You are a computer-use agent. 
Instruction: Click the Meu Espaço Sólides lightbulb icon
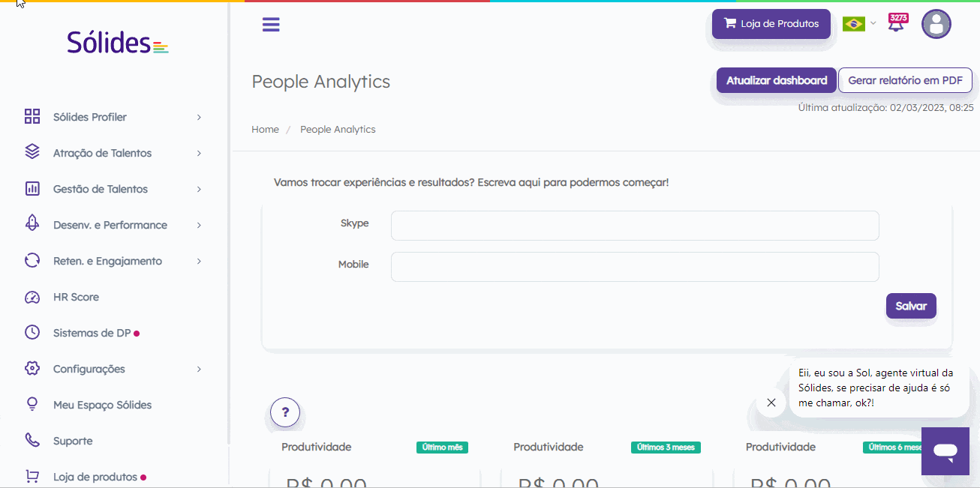pyautogui.click(x=32, y=404)
